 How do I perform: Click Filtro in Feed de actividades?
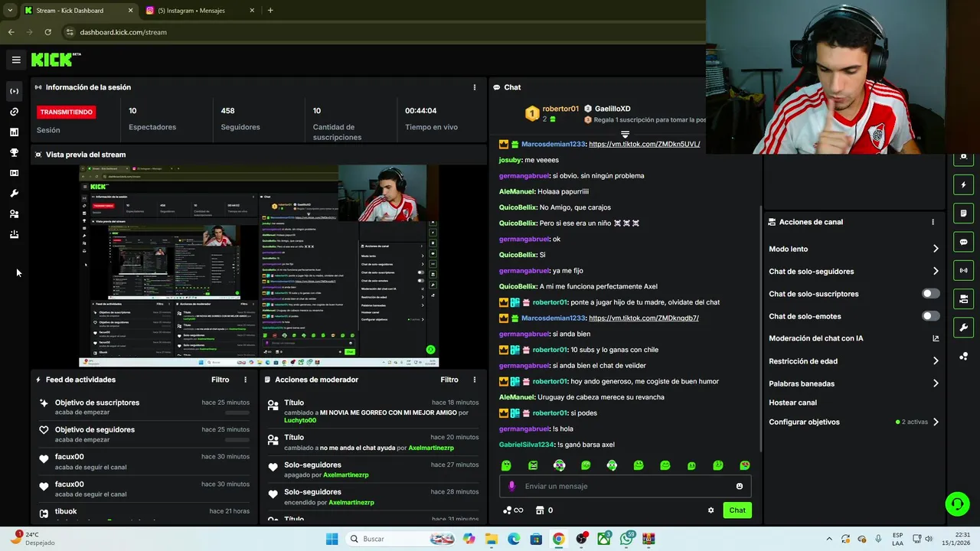pos(220,380)
